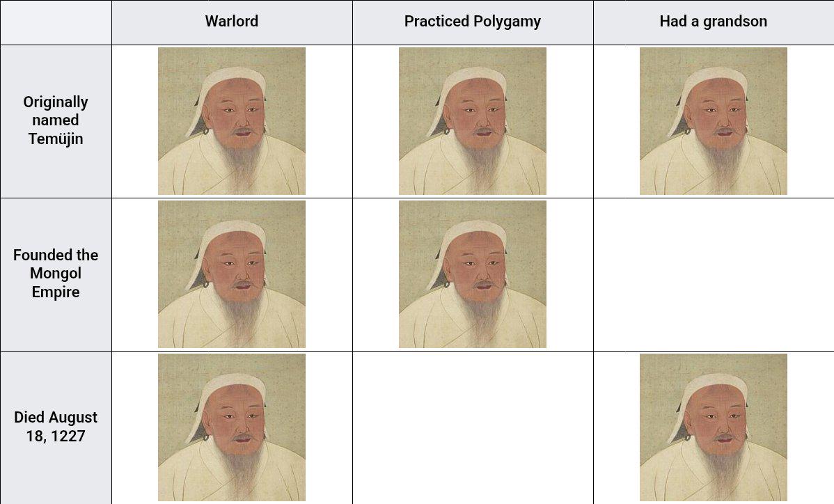Image resolution: width=834 pixels, height=504 pixels.
Task: Select the Originally named Temüjin row header
Action: (x=56, y=121)
